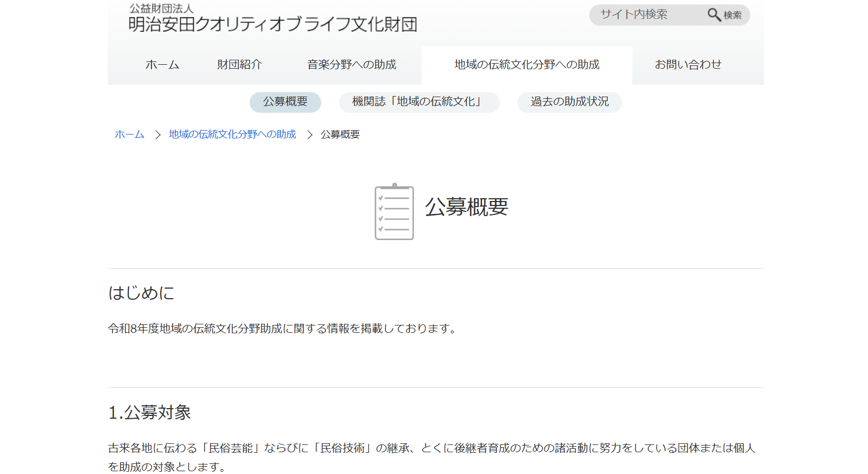Select the 公募概要 sub-navigation pill
Image resolution: width=868 pixels, height=474 pixels.
[285, 102]
